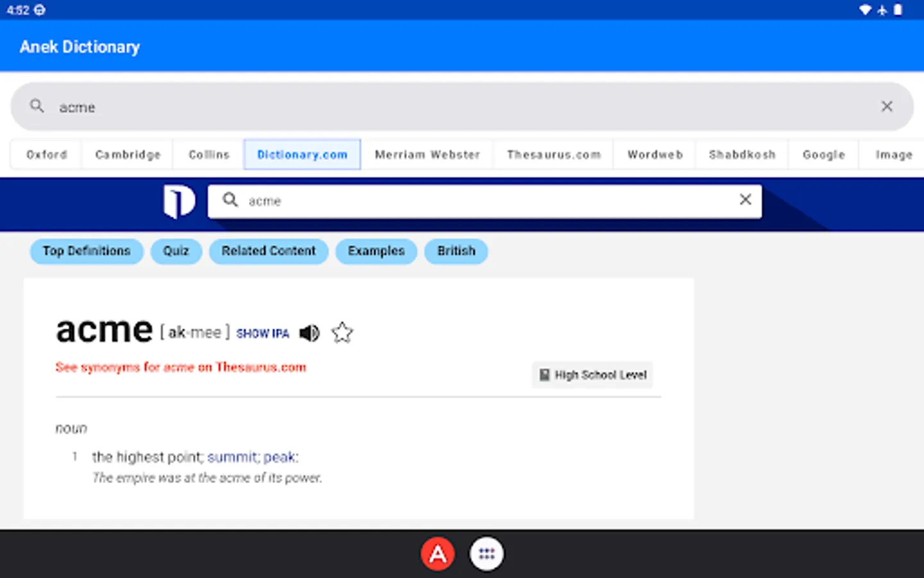924x578 pixels.
Task: Switch to the Oxford tab
Action: click(x=47, y=155)
